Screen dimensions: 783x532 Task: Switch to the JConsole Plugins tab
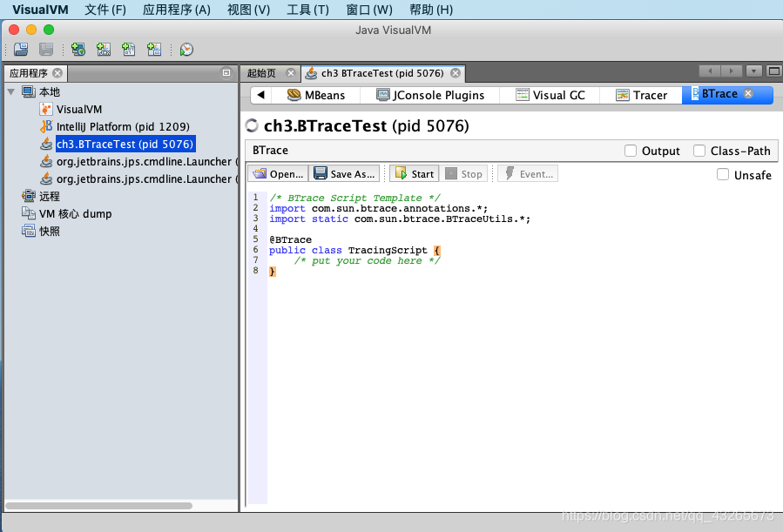(430, 95)
